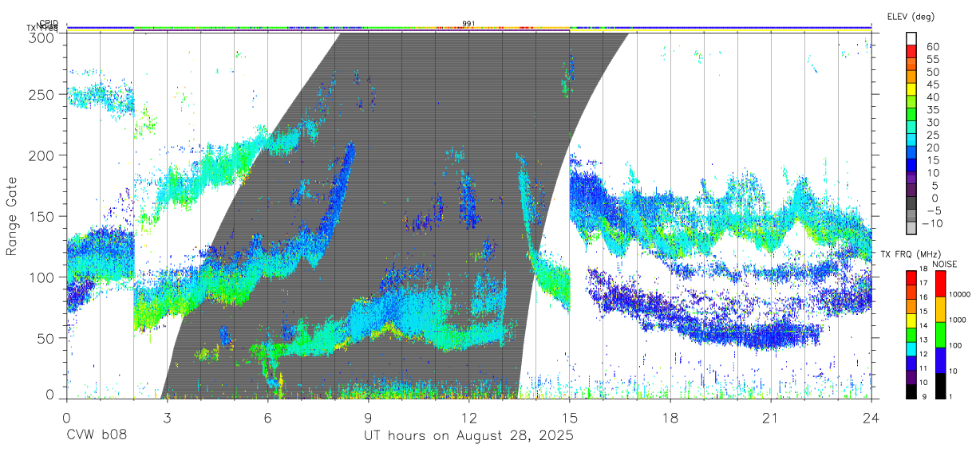Click the "150" tick on Range Gate axis
This screenshot has height=452, width=980.
(41, 216)
